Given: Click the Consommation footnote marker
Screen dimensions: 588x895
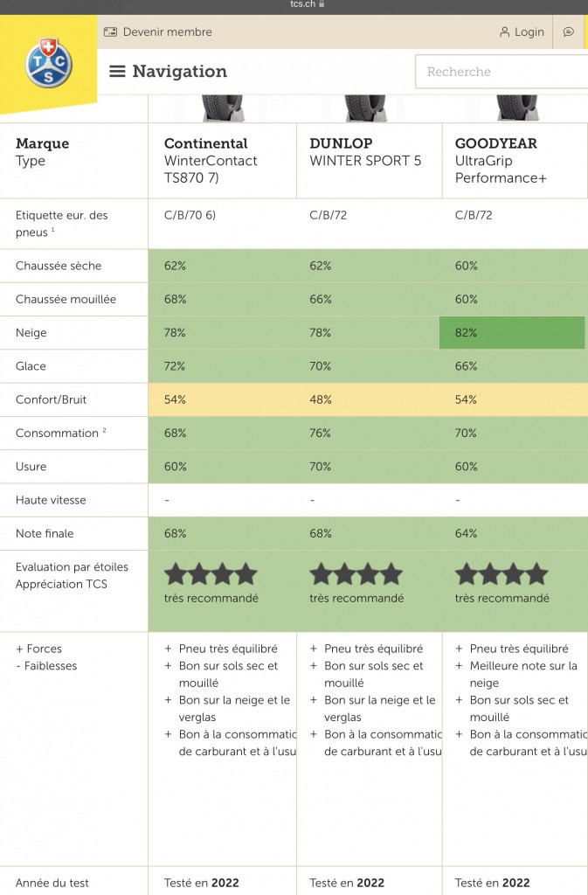Looking at the screenshot, I should (x=104, y=430).
